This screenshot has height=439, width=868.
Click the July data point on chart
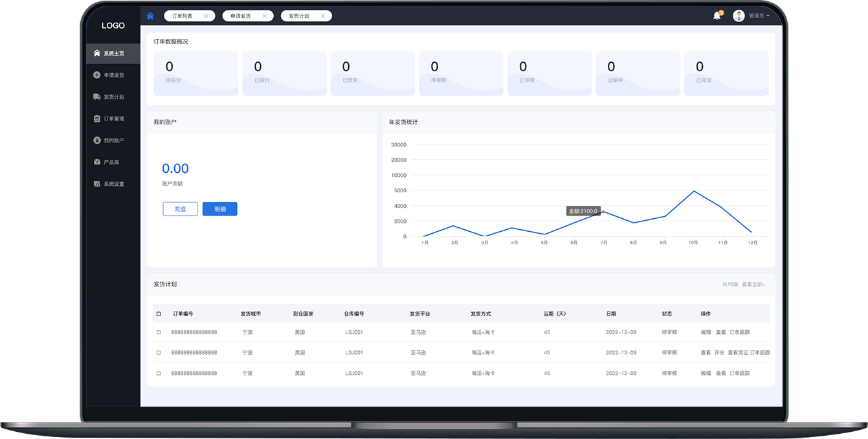603,212
